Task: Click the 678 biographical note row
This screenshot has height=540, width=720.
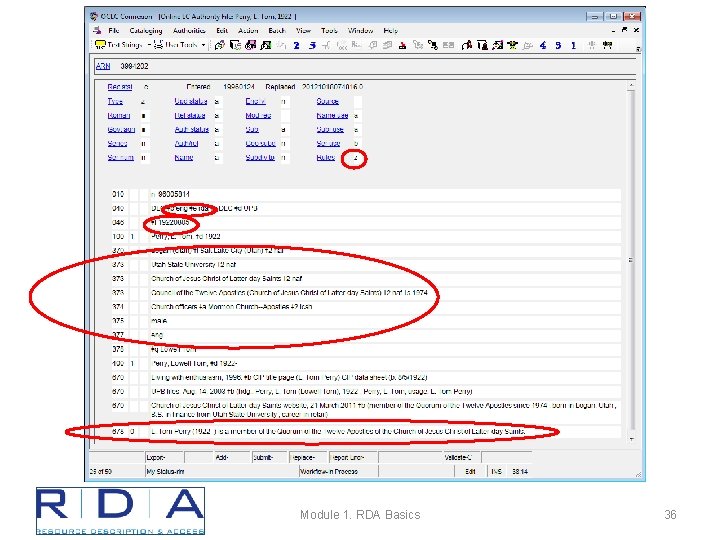Action: pos(366,432)
